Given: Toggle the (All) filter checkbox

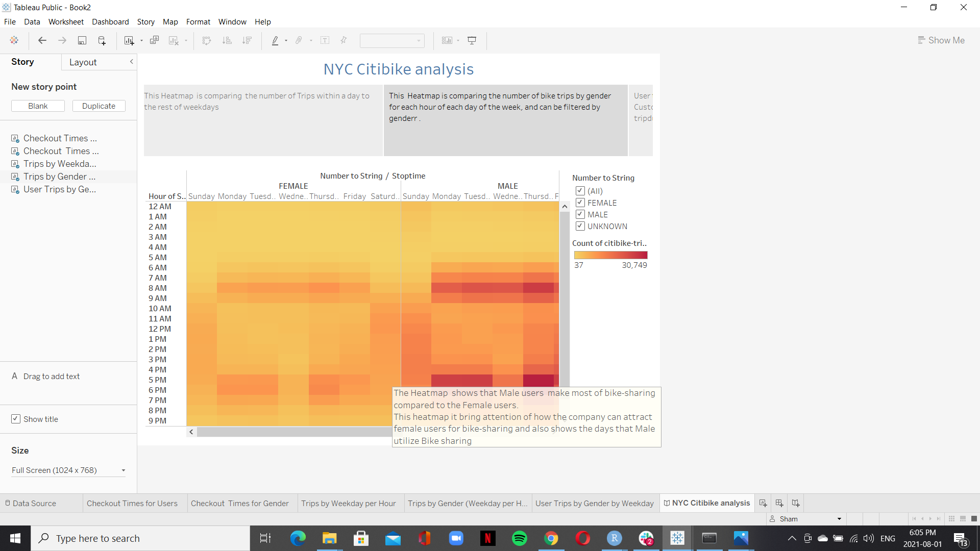Looking at the screenshot, I should point(580,191).
